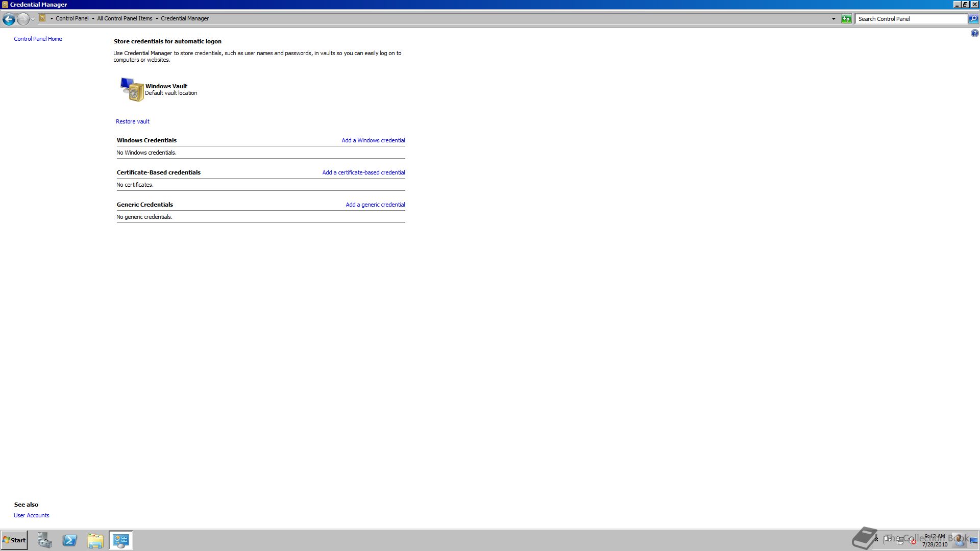
Task: Open the clock showing 9:12 AM
Action: [x=935, y=540]
